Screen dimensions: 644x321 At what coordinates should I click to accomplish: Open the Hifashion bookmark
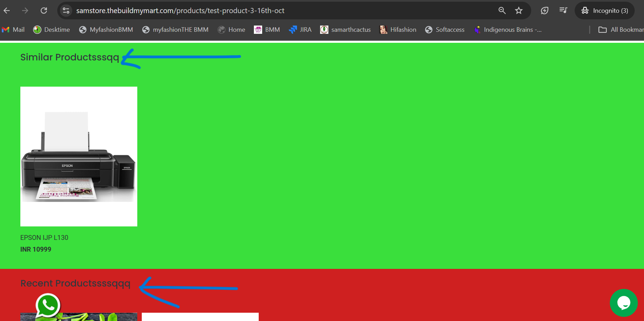click(398, 30)
